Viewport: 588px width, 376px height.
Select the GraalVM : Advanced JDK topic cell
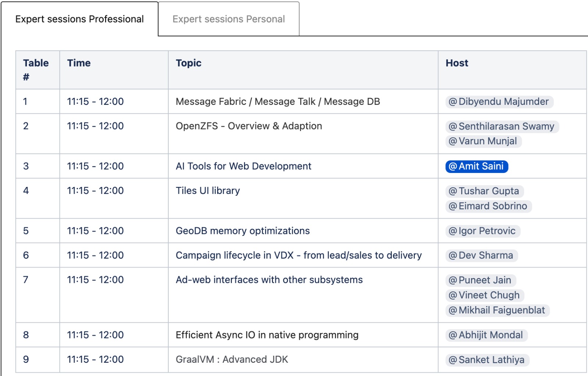point(232,359)
